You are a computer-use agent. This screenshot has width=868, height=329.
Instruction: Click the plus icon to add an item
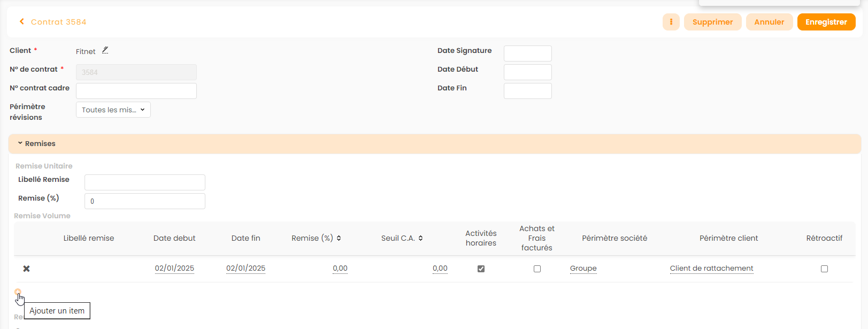(18, 293)
